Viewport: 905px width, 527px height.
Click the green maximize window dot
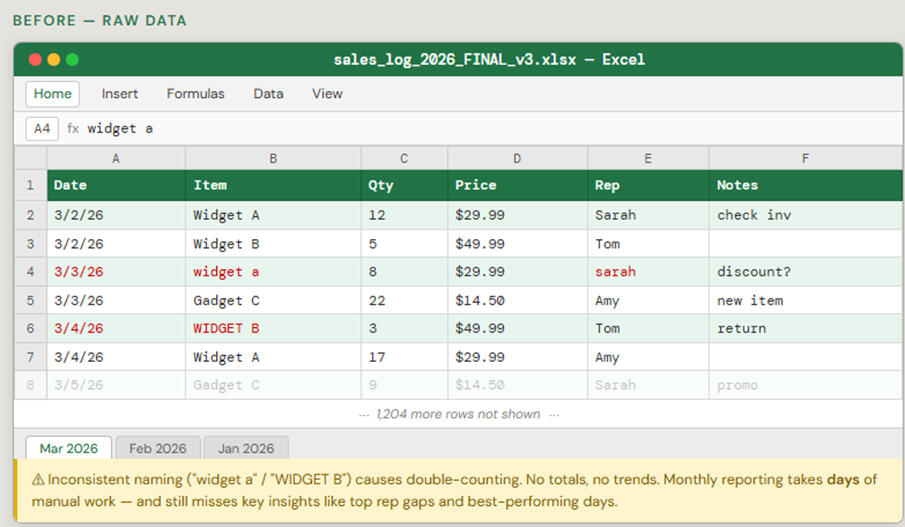click(71, 60)
